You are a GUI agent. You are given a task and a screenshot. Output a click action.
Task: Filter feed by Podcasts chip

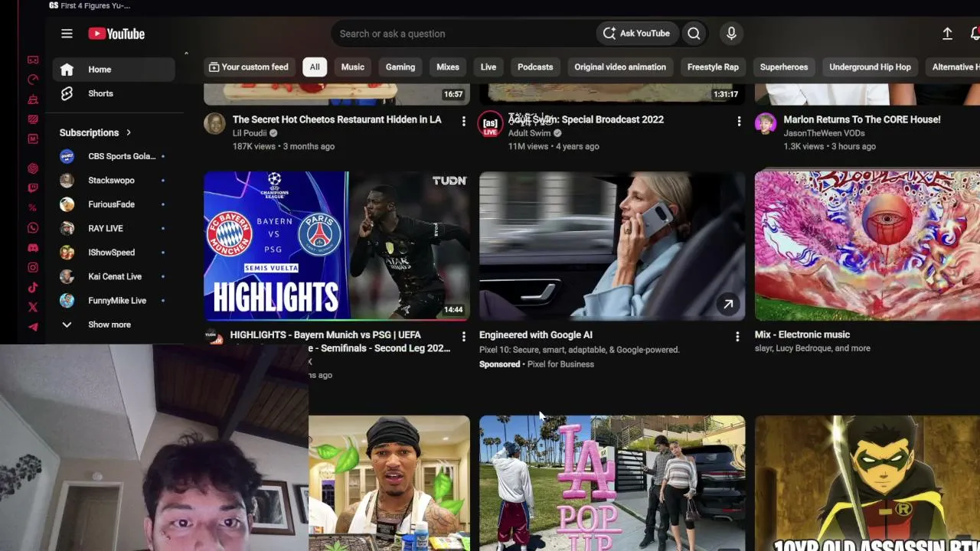click(x=535, y=67)
